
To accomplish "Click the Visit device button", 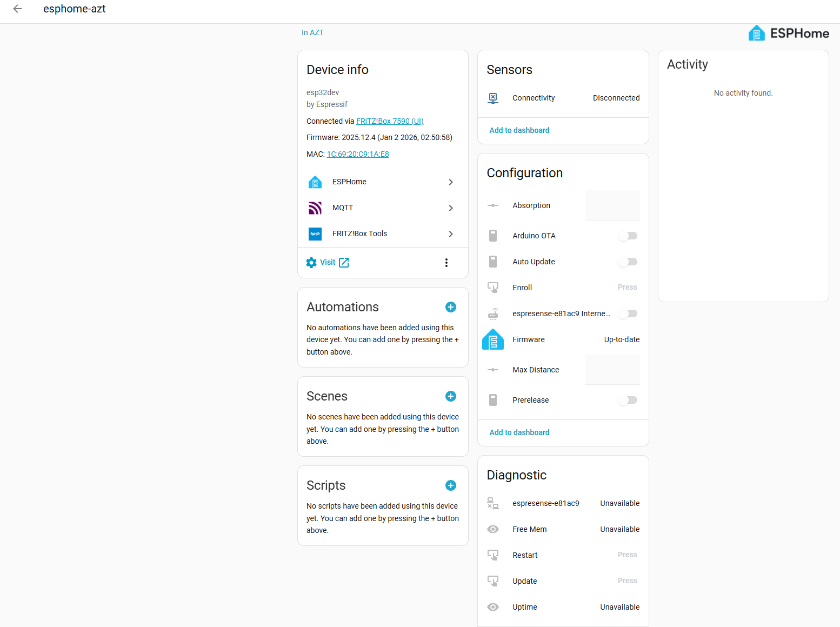I will [x=328, y=263].
